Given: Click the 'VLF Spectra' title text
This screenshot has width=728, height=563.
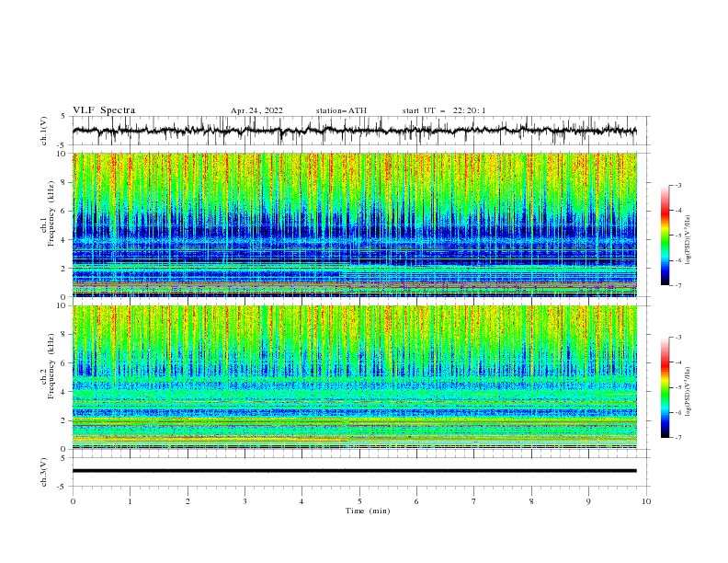Looking at the screenshot, I should [104, 110].
